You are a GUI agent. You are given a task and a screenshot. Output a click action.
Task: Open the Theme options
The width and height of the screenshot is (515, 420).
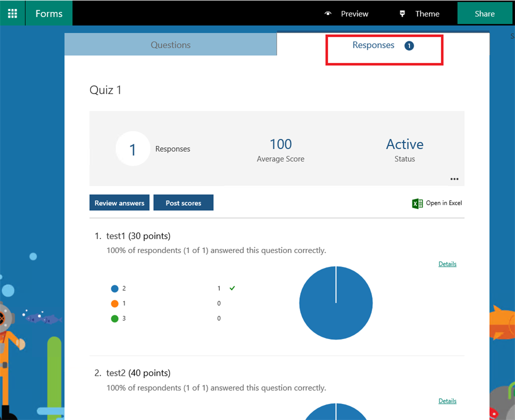coord(427,14)
